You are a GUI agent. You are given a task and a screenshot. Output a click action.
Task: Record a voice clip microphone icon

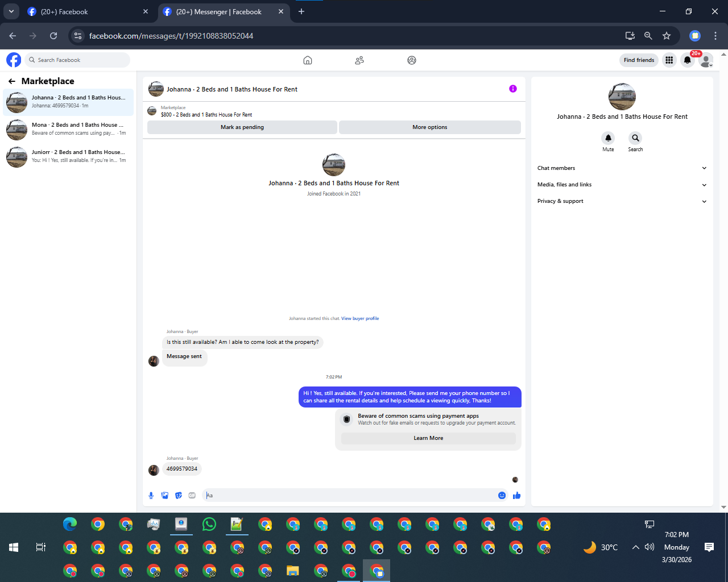tap(151, 496)
